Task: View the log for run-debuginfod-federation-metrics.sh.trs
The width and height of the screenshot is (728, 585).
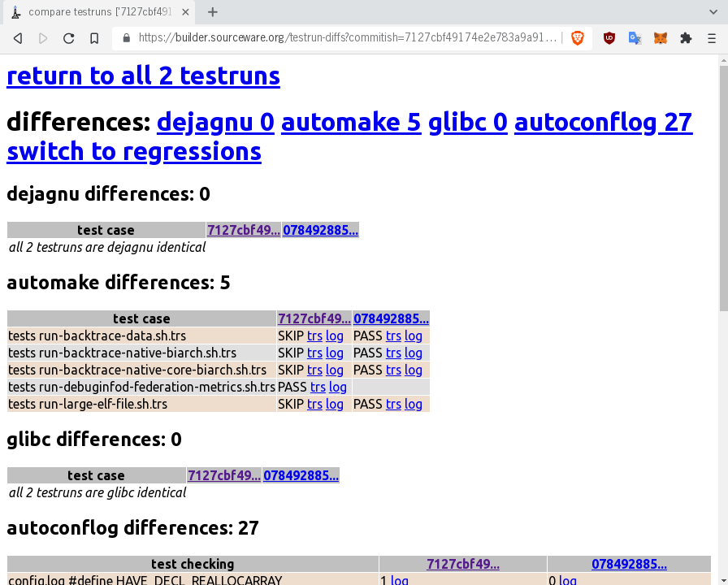Action: (338, 387)
